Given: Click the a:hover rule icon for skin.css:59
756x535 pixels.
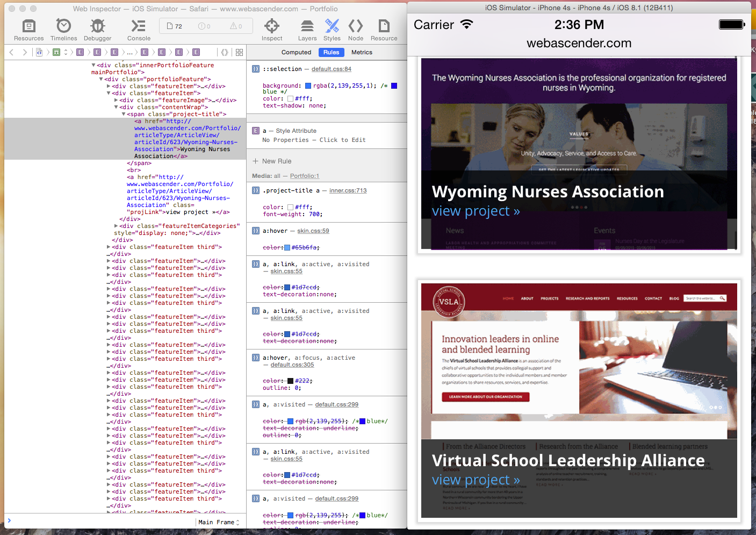Looking at the screenshot, I should [256, 231].
